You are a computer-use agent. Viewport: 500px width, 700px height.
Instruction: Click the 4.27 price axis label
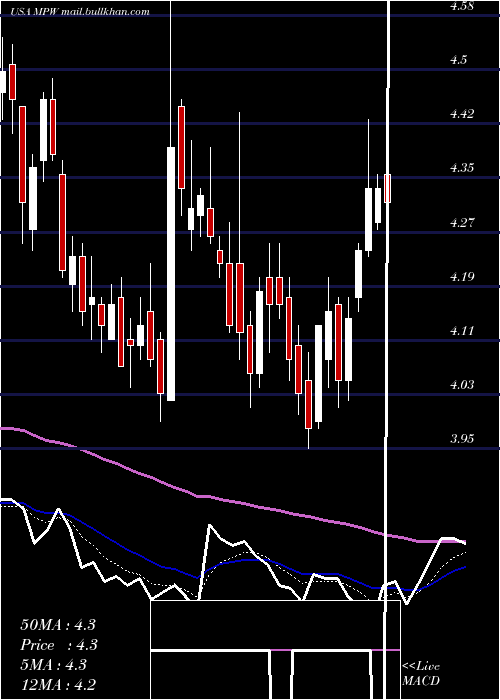pos(462,222)
